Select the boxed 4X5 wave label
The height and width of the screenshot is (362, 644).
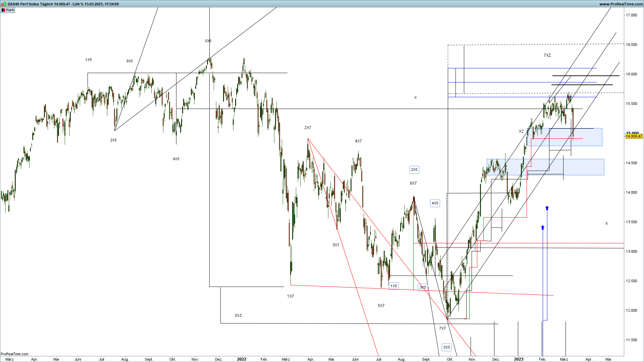435,203
